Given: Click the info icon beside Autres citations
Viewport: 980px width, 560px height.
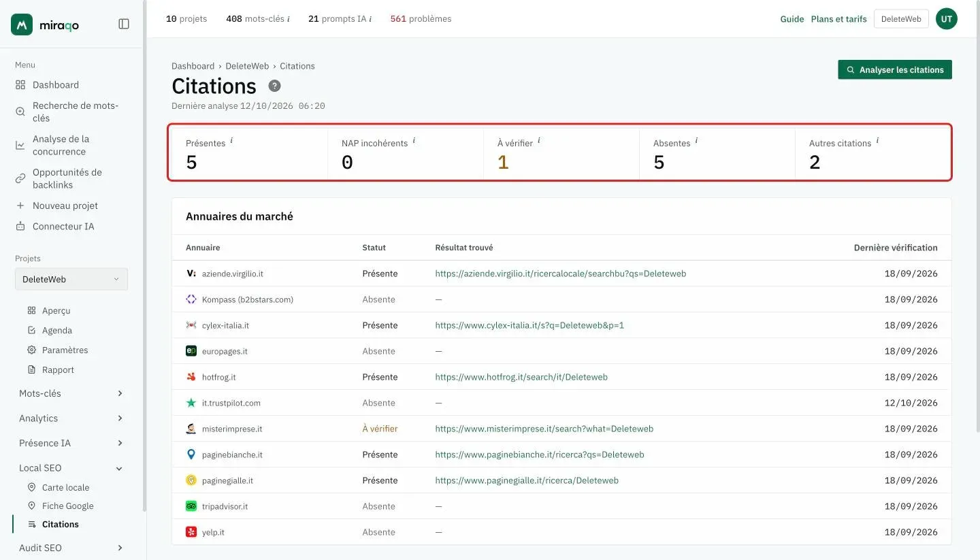Looking at the screenshot, I should click(x=877, y=140).
